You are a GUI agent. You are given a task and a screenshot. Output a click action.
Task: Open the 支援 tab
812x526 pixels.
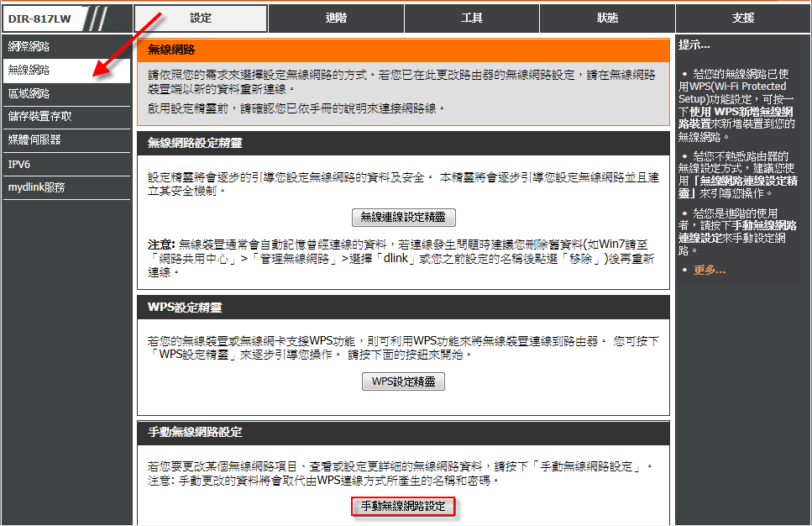(742, 18)
